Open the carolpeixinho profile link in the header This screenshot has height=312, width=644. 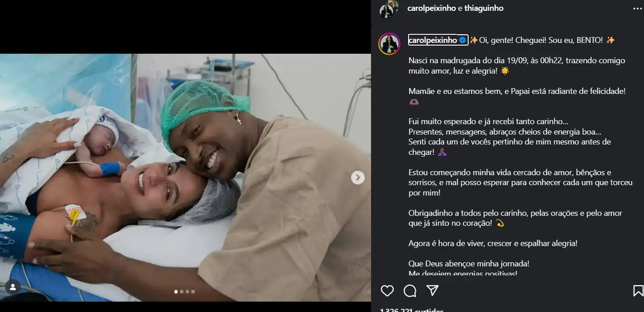point(431,8)
